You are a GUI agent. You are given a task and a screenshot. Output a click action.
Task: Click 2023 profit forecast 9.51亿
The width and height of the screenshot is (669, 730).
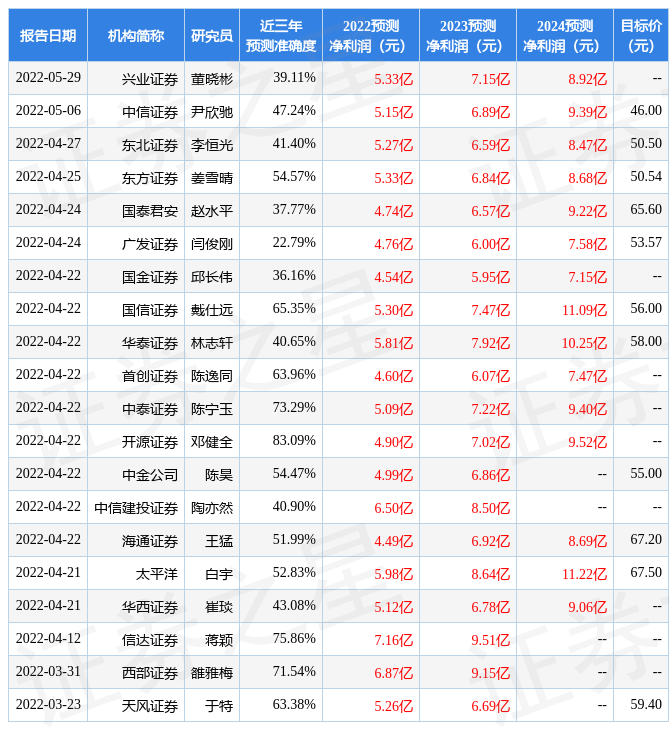490,641
